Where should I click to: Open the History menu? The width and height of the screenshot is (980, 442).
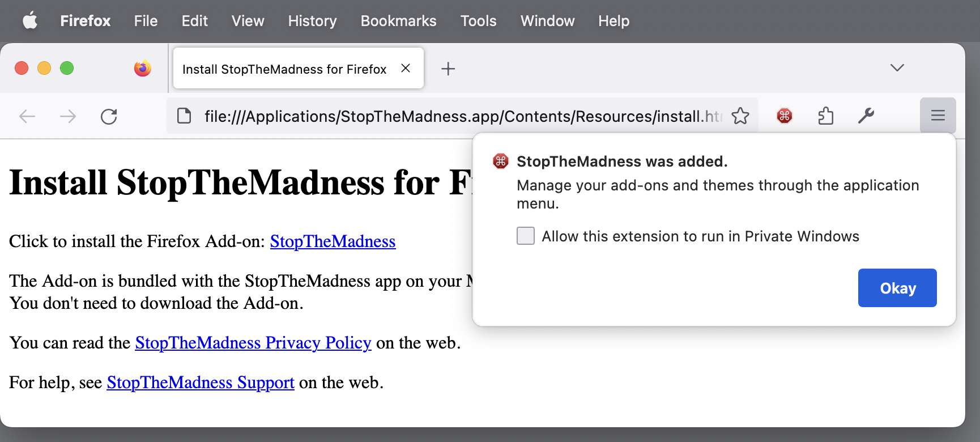312,21
